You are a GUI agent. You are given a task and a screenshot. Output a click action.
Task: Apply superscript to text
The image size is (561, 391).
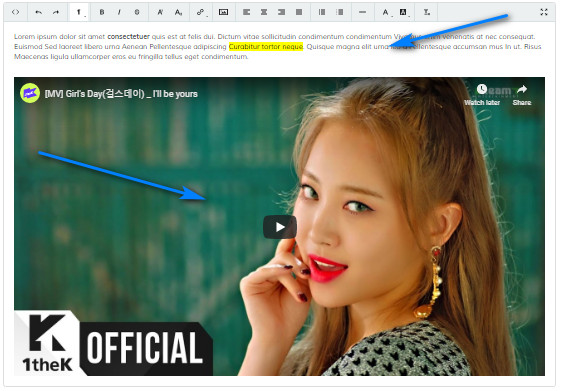point(160,12)
